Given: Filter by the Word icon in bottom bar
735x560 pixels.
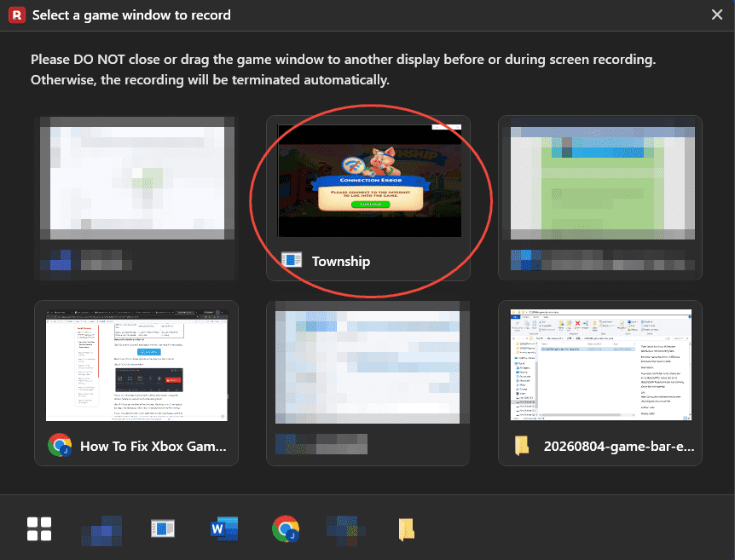Looking at the screenshot, I should [224, 529].
